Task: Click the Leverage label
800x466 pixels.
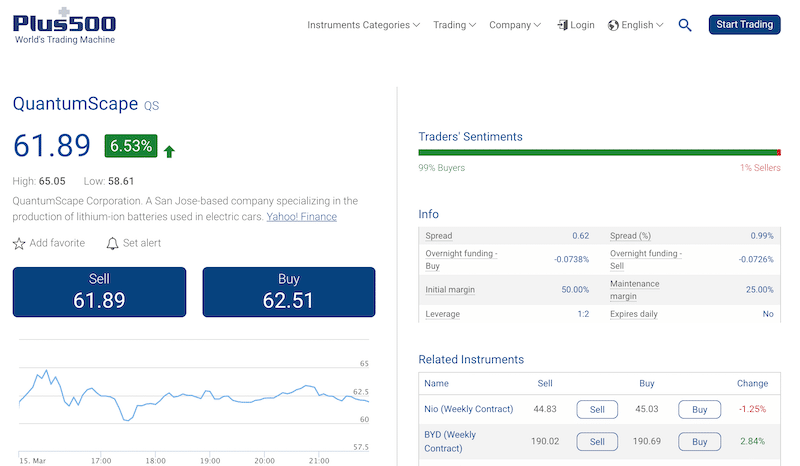Action: tap(442, 314)
